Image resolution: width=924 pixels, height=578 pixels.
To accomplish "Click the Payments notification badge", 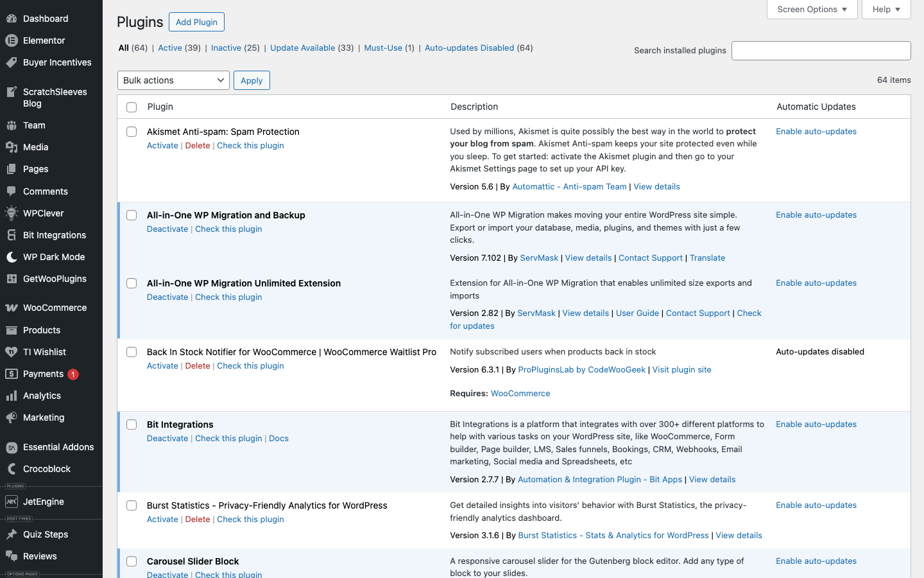I will pos(73,374).
